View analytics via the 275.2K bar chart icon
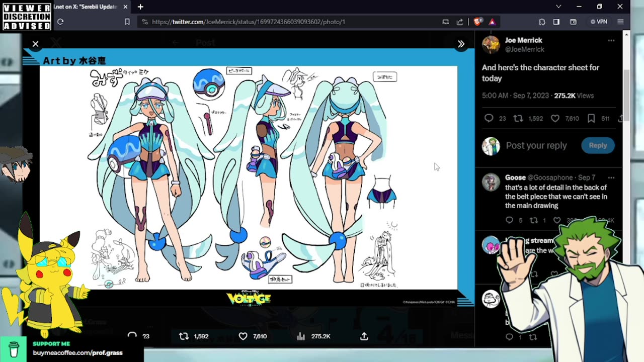644x362 pixels. point(301,336)
